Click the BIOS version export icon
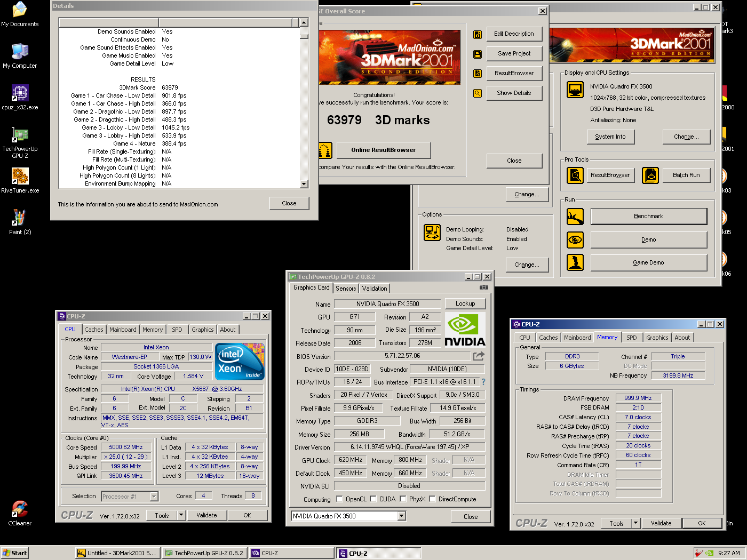The height and width of the screenshot is (560, 747). pyautogui.click(x=479, y=356)
